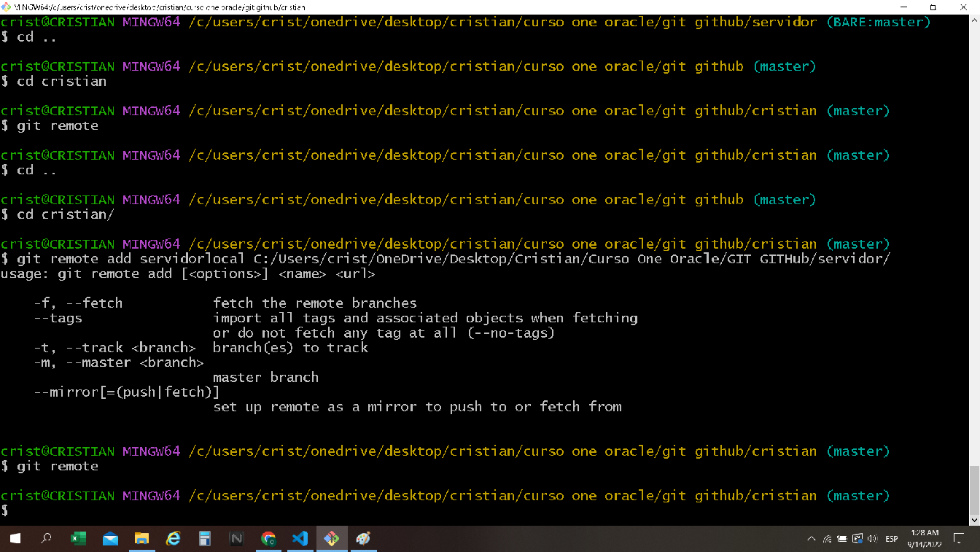Click the last empty "$" prompt line
The width and height of the screenshot is (980, 552).
point(4,510)
